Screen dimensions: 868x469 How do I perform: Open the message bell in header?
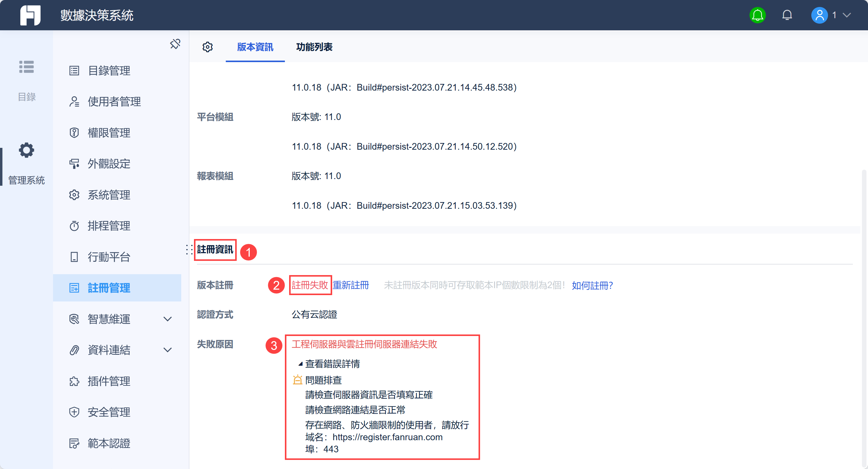click(x=787, y=15)
